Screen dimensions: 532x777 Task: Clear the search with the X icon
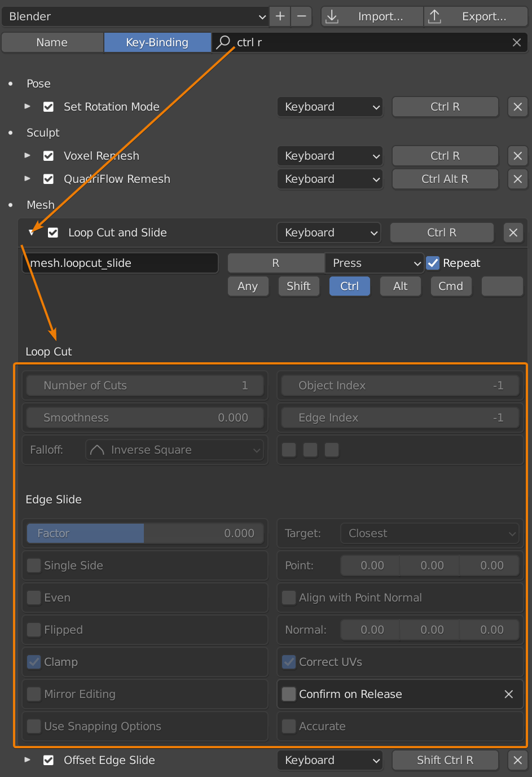pos(516,42)
